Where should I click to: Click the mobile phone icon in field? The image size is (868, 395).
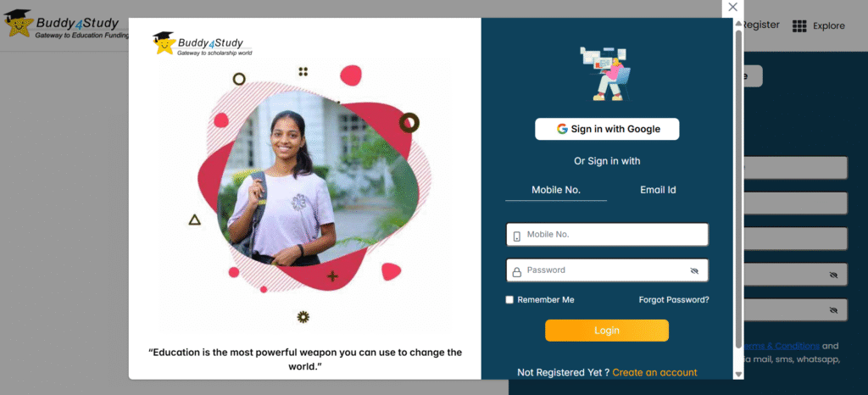(x=516, y=236)
